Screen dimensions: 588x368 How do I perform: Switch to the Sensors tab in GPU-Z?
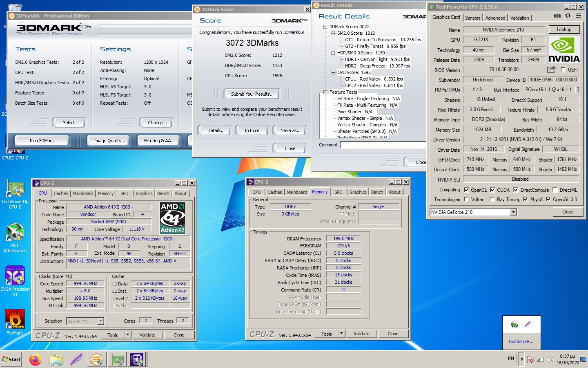pyautogui.click(x=472, y=18)
